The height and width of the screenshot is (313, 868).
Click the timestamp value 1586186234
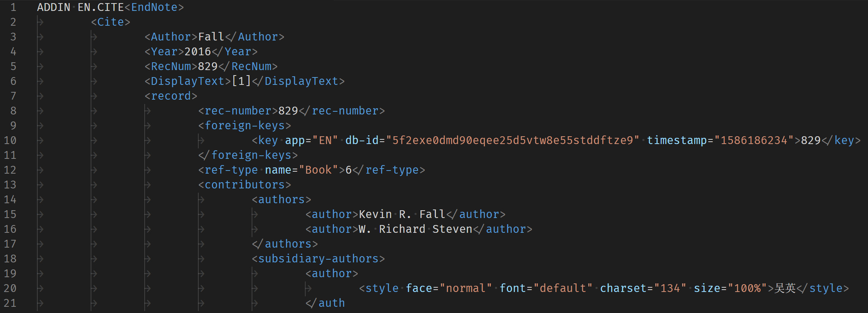(x=754, y=140)
